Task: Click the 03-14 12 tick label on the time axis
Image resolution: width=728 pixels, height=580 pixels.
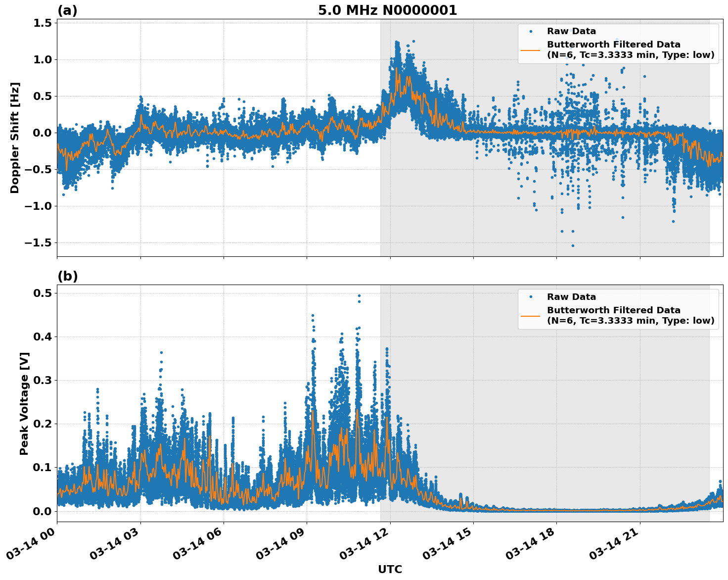Action: pos(364,541)
